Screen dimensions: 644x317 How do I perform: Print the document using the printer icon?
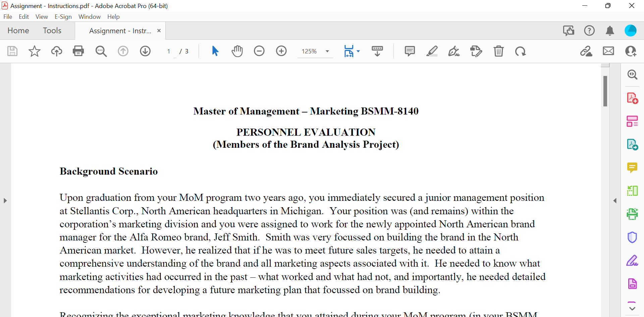coord(78,51)
